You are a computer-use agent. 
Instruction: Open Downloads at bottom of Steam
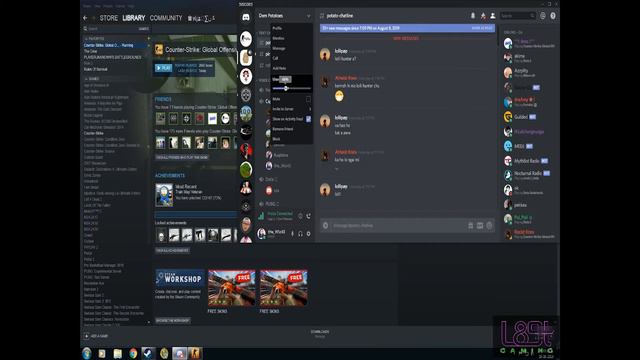click(320, 333)
